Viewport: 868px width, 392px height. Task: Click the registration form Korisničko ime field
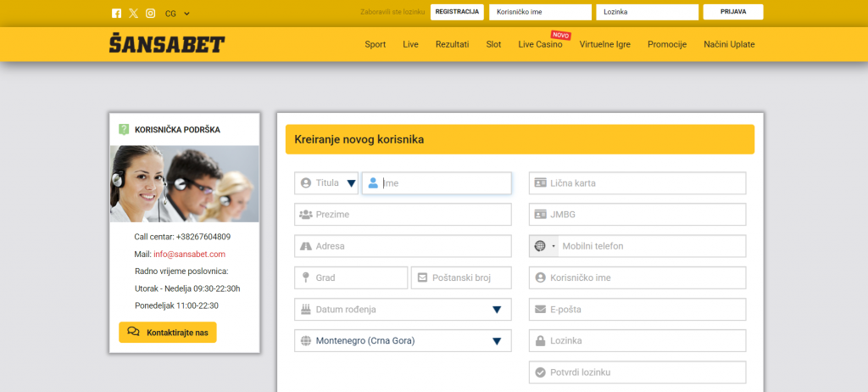pyautogui.click(x=637, y=277)
